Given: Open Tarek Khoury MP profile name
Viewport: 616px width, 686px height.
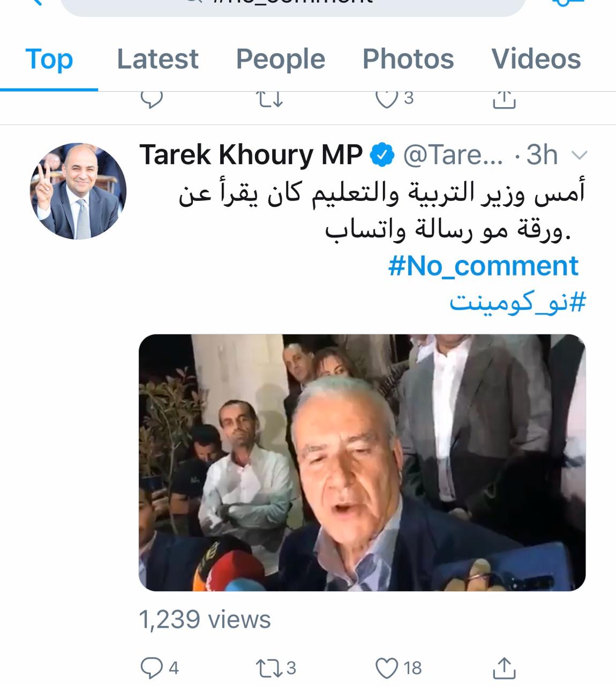Looking at the screenshot, I should point(251,155).
